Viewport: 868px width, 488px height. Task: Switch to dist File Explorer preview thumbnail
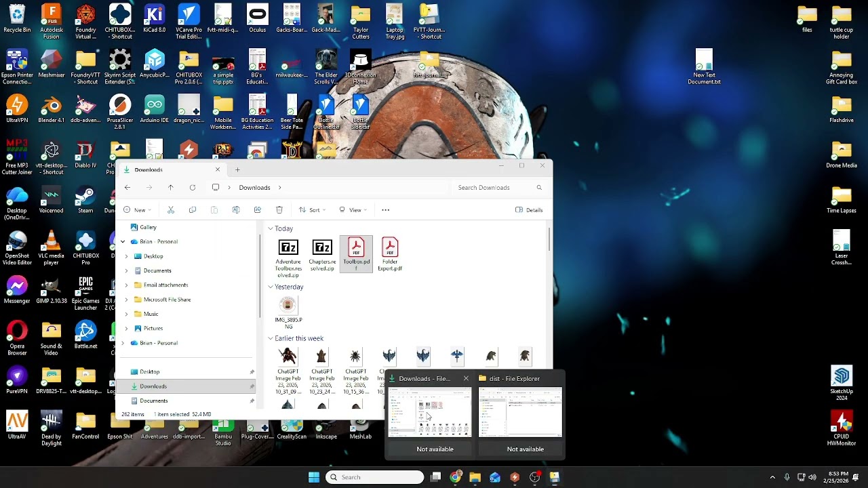[x=521, y=413]
